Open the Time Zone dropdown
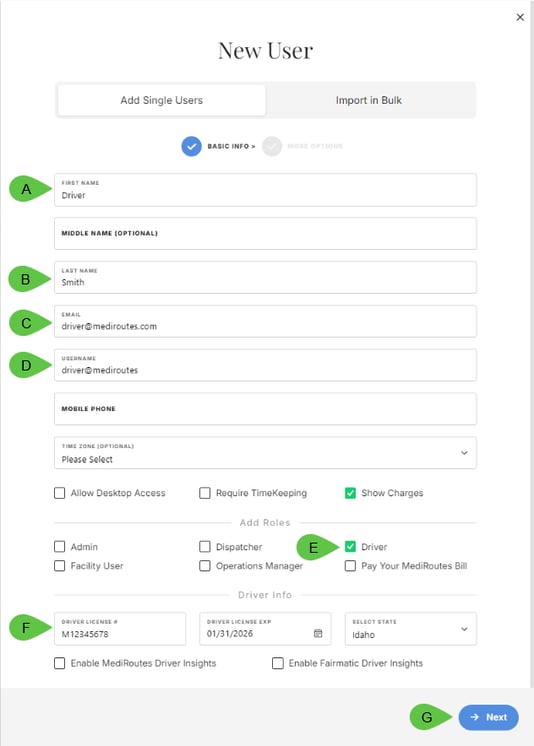This screenshot has height=746, width=534. pyautogui.click(x=265, y=453)
